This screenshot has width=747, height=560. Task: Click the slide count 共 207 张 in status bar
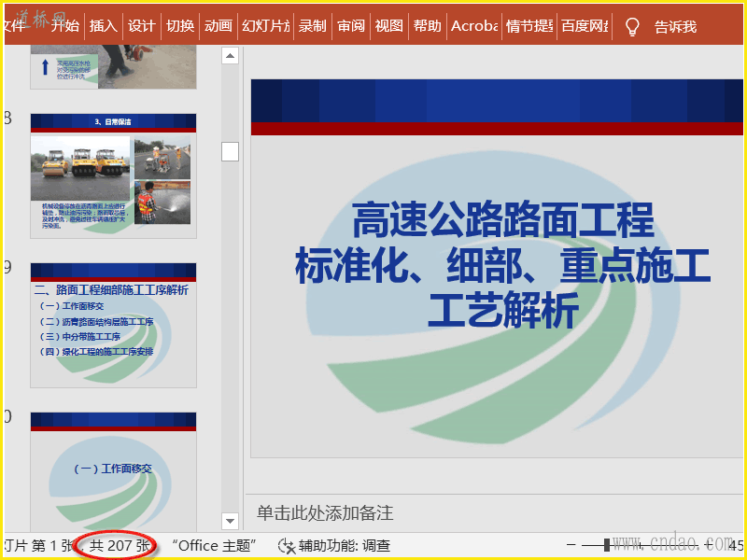(120, 546)
